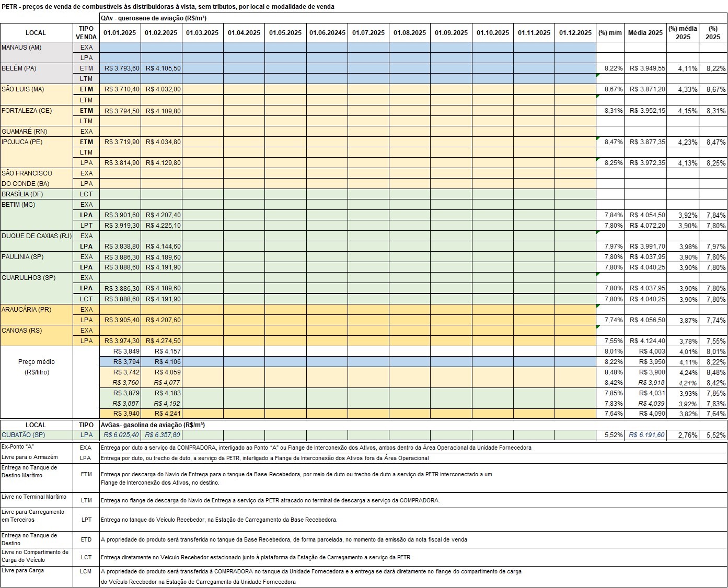Viewport: 728px width, 588px height.
Task: Select the 'CUBATÃO (SP)' location cell
Action: [37, 435]
